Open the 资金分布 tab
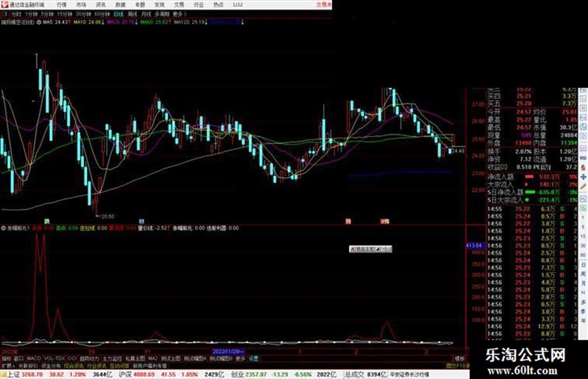Image resolution: width=588 pixels, height=379 pixels. [50, 365]
